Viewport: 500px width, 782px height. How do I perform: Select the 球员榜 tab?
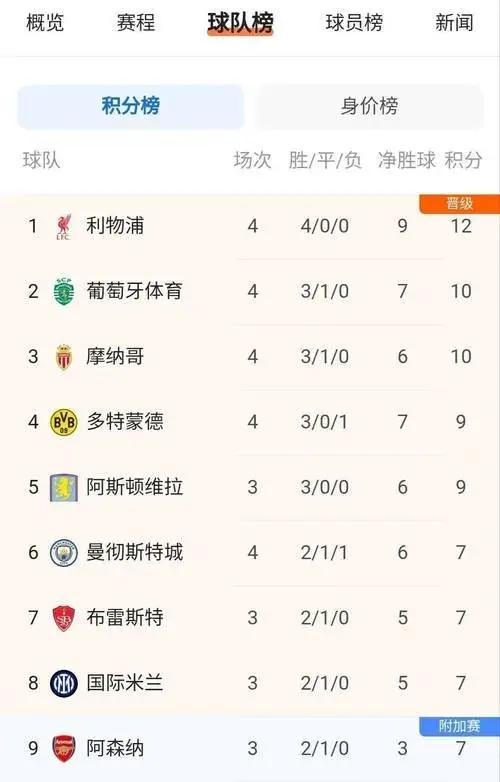pyautogui.click(x=354, y=23)
